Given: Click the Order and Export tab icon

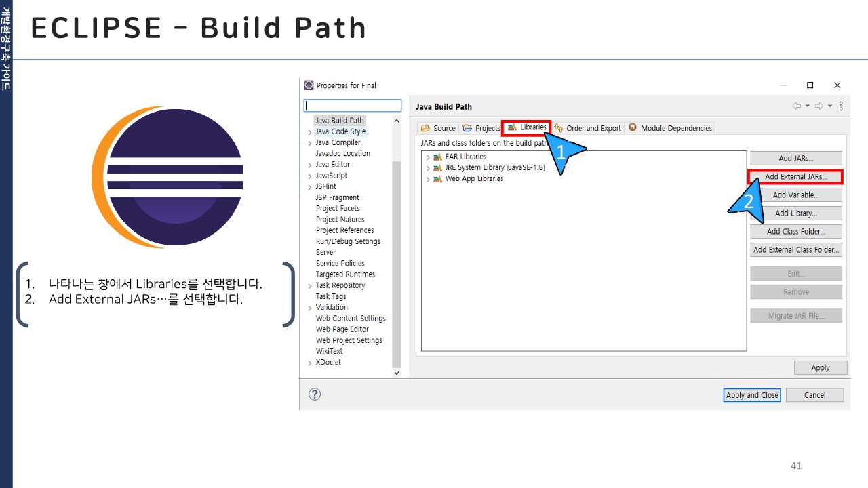Looking at the screenshot, I should [559, 128].
